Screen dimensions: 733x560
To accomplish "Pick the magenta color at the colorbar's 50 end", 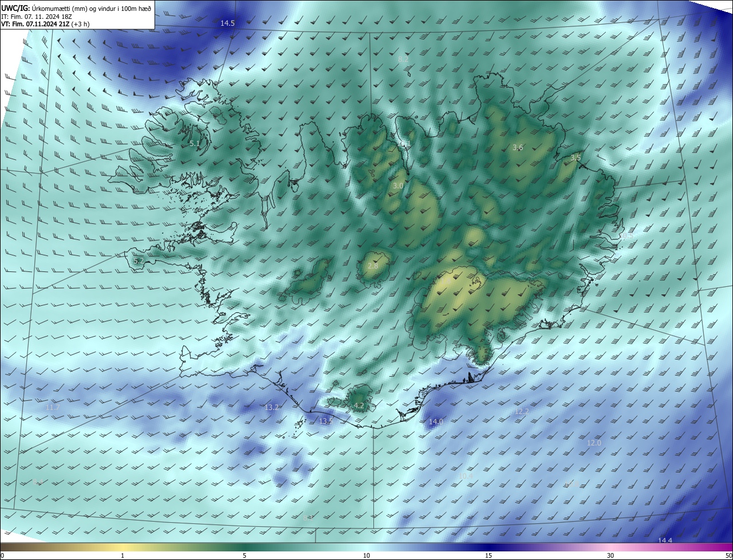I will click(x=728, y=547).
